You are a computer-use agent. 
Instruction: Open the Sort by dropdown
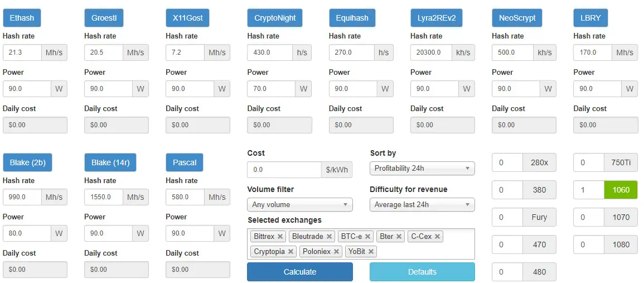click(422, 168)
